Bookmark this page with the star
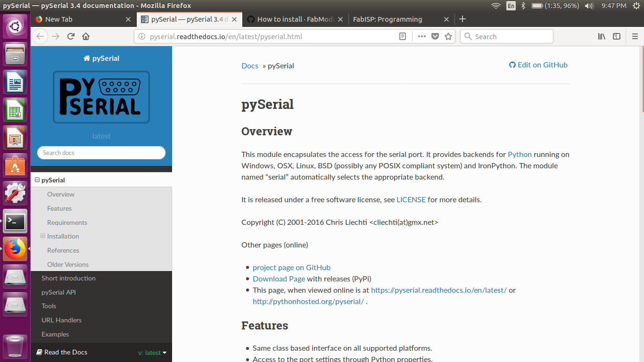 [448, 36]
